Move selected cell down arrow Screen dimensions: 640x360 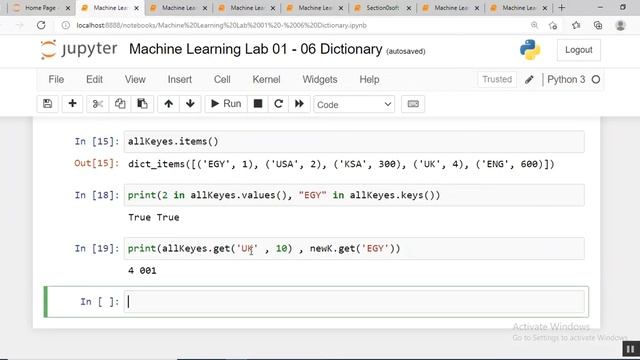pos(190,104)
